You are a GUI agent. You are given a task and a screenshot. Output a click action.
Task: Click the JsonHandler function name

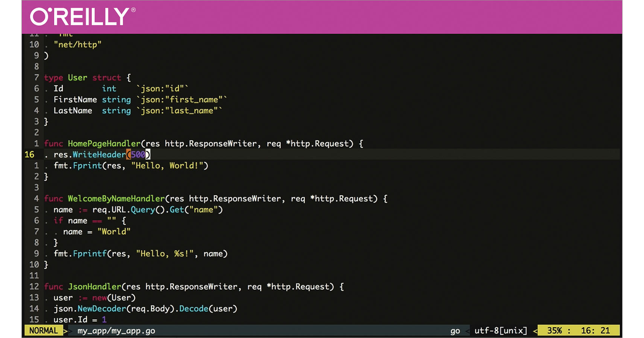coord(94,286)
